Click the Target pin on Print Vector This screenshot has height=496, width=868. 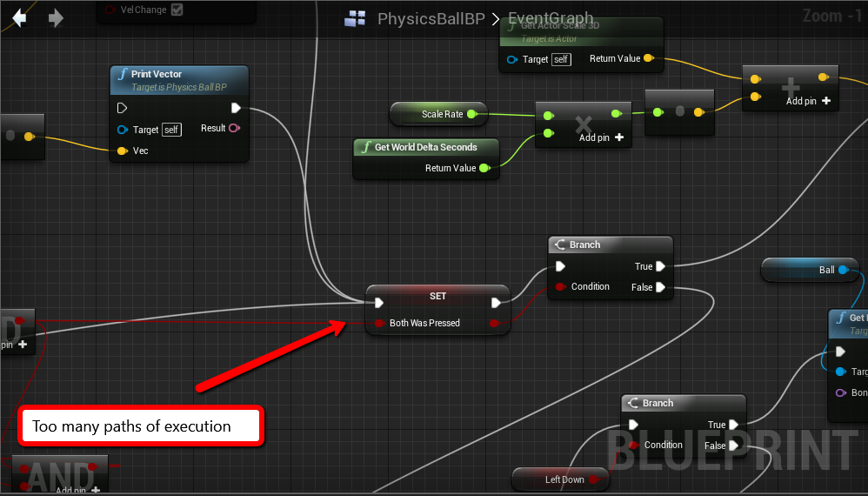(123, 130)
